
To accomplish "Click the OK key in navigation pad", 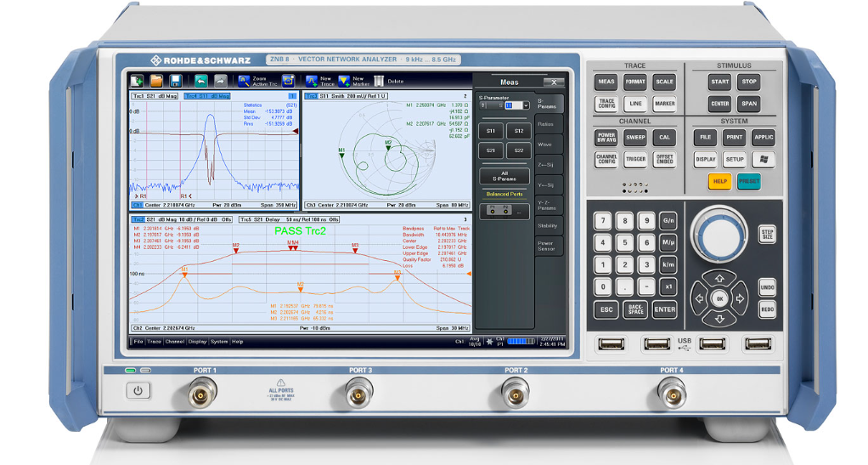I will [719, 298].
